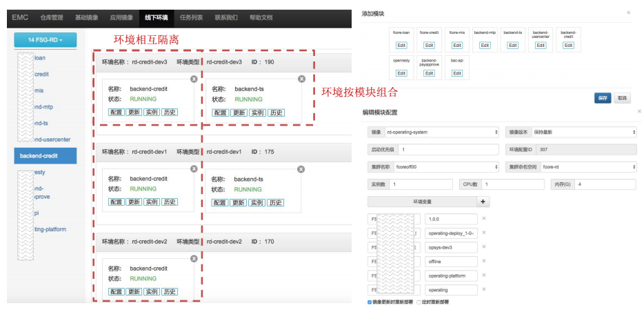Close backend-credit card in rd-credit-dev3
This screenshot has width=644, height=319.
pyautogui.click(x=194, y=79)
